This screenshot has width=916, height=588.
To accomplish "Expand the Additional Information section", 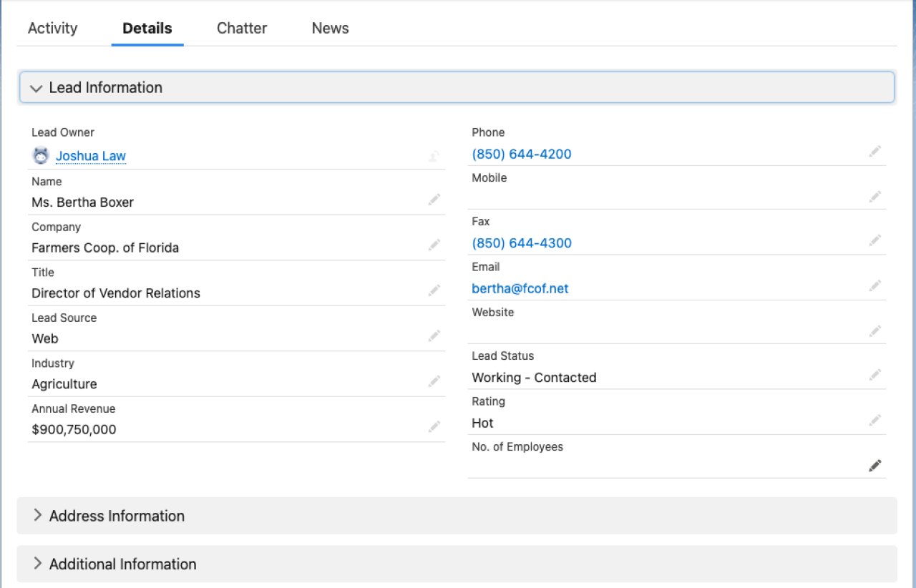I will click(x=457, y=564).
